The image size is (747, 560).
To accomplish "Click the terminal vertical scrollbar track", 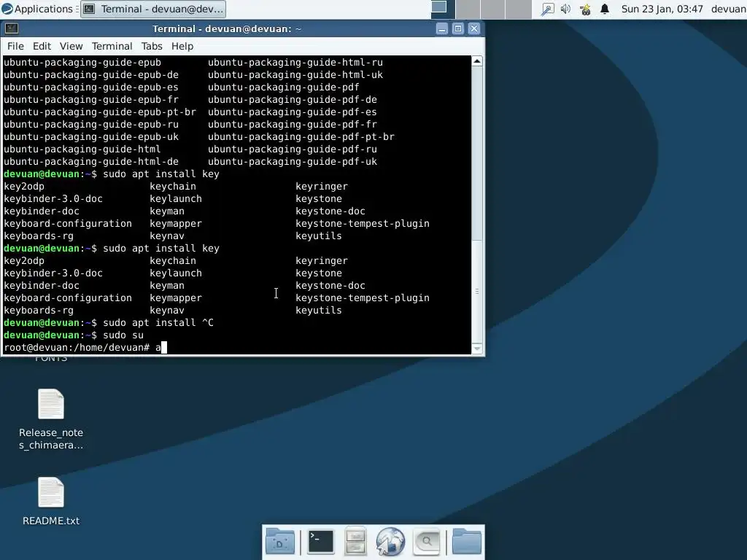I will (477, 205).
